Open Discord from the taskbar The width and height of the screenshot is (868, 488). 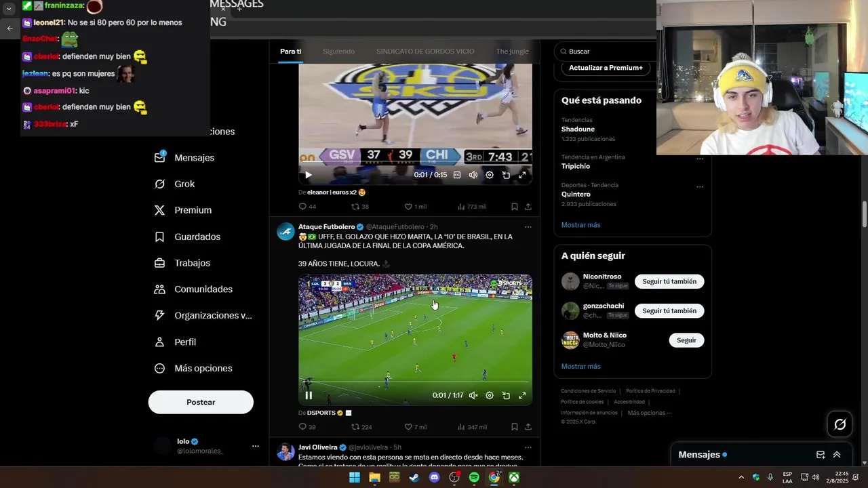click(x=435, y=478)
